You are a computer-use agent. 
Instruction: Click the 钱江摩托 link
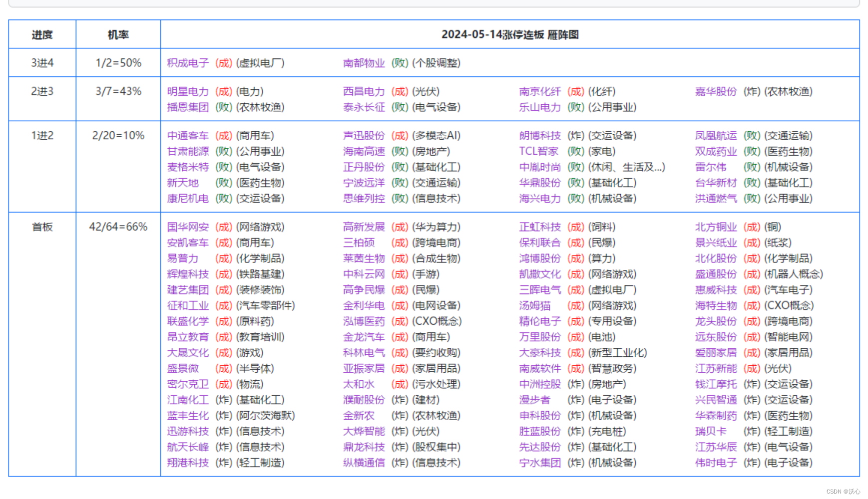[716, 384]
